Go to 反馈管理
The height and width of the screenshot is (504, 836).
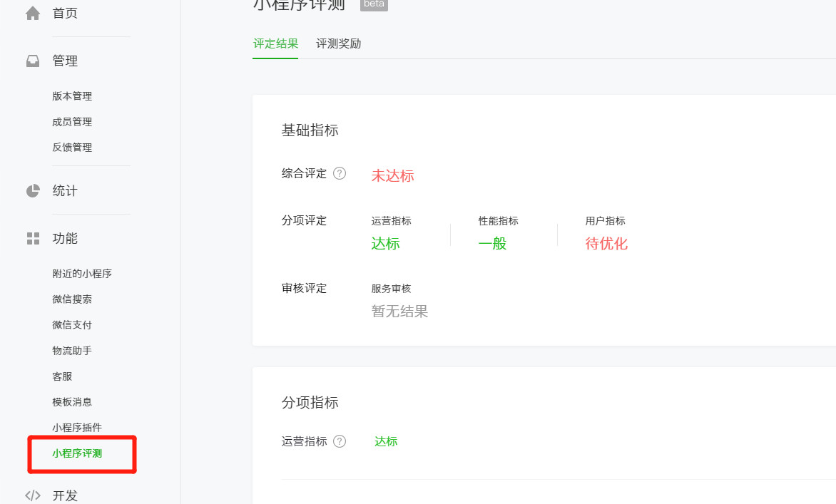[x=72, y=147]
